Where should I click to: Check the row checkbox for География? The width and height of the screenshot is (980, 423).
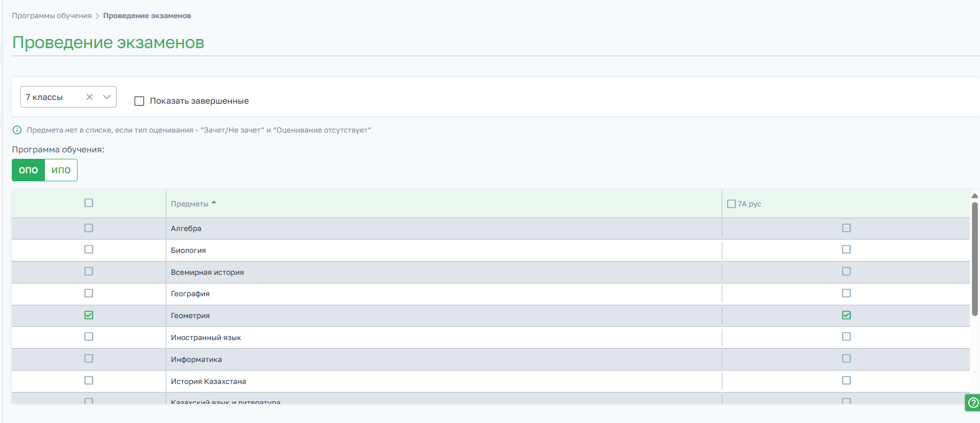[89, 293]
